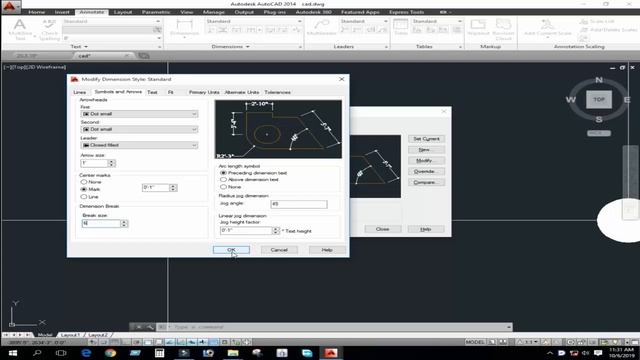The image size is (640, 360).
Task: Switch to Alternate Units tab
Action: pyautogui.click(x=242, y=92)
